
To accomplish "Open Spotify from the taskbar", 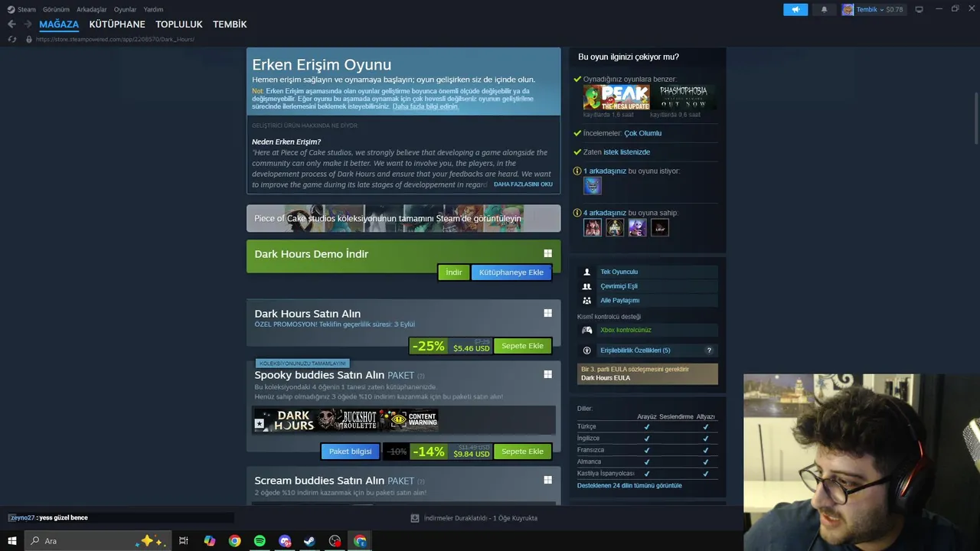I will [260, 541].
